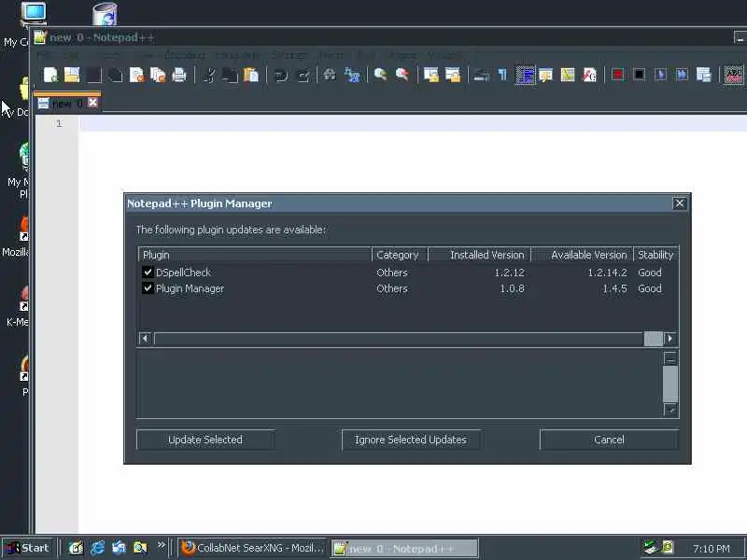Click the Close All toolbar icon

pos(158,75)
